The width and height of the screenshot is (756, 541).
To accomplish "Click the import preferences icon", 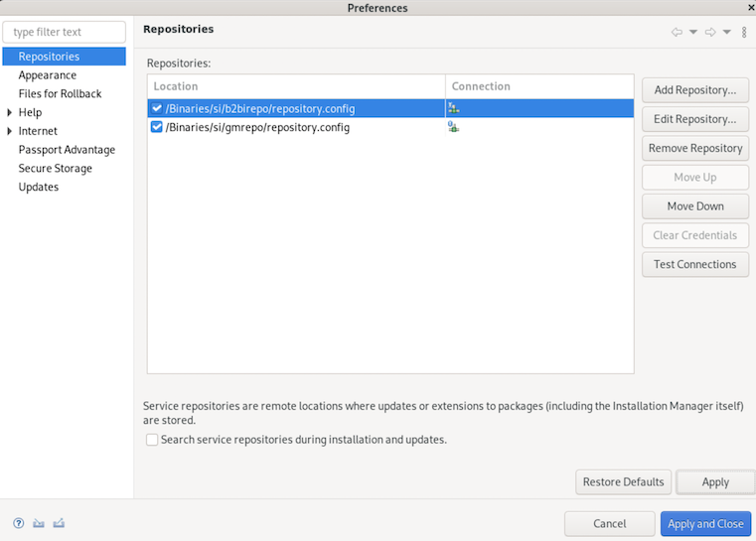I will 39,523.
